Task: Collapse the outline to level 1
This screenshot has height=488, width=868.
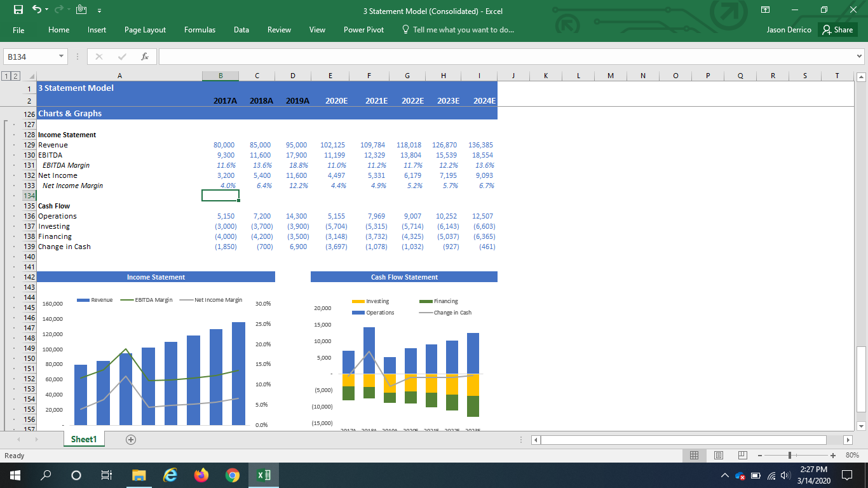Action: (6, 76)
